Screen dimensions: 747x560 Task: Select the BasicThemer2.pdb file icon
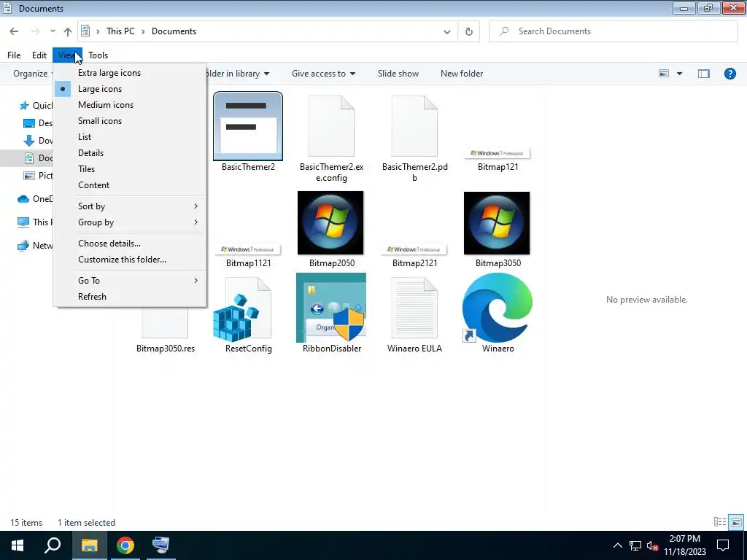click(x=414, y=126)
